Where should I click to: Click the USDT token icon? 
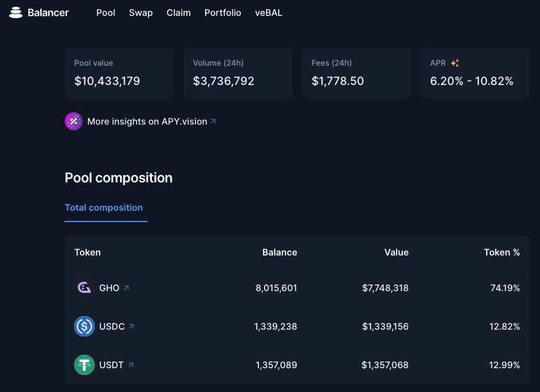click(84, 365)
